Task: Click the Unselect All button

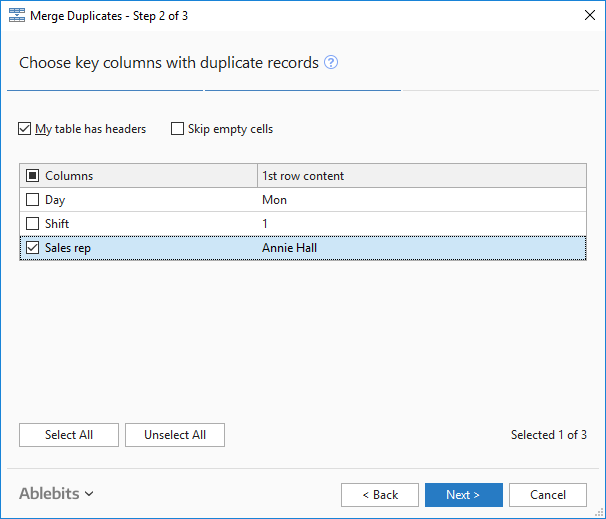Action: (175, 435)
